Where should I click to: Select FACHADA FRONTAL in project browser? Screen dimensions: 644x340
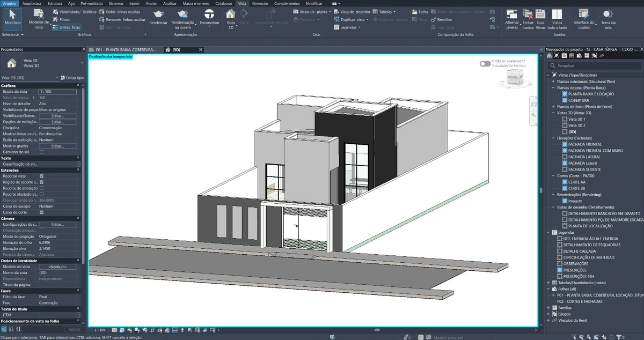[585, 144]
